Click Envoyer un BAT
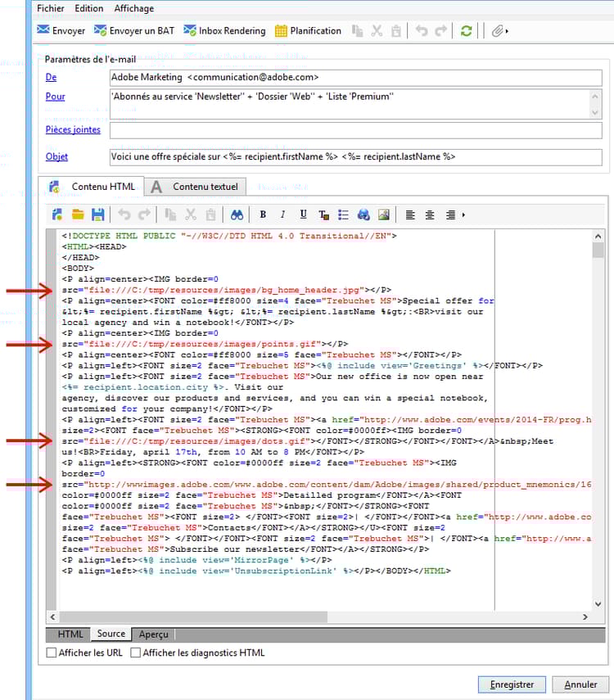The image size is (614, 700). tap(134, 31)
